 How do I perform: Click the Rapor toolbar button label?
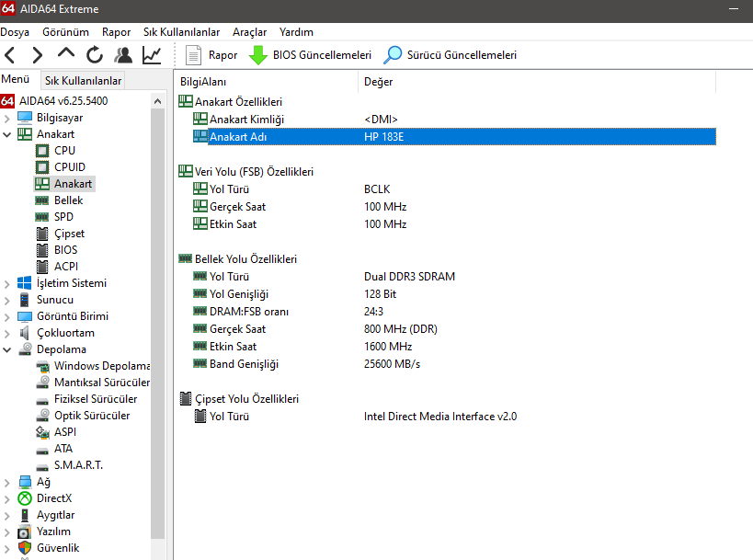222,55
